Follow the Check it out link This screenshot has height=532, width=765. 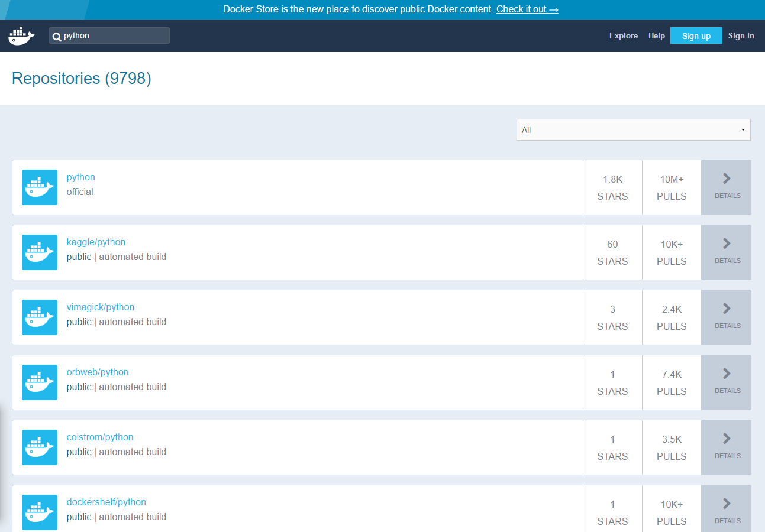pyautogui.click(x=527, y=9)
